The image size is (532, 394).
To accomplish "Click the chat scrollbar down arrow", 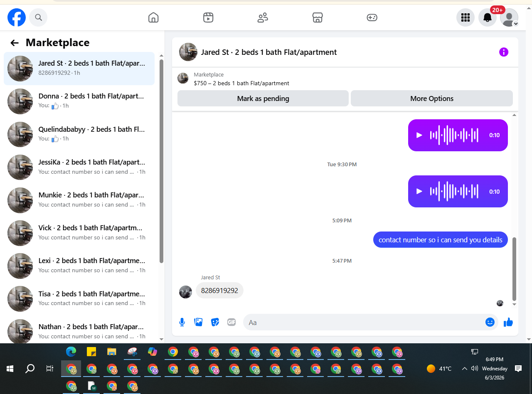I will coord(514,304).
